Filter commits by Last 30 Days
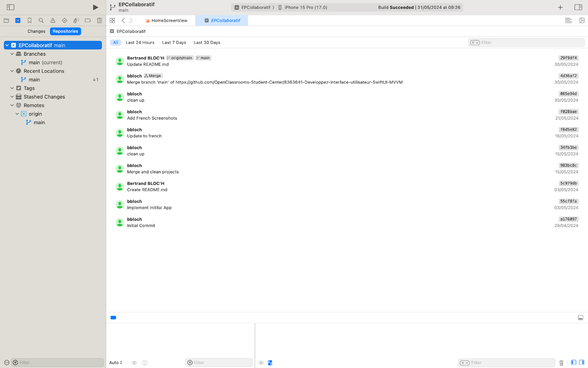 pos(207,43)
